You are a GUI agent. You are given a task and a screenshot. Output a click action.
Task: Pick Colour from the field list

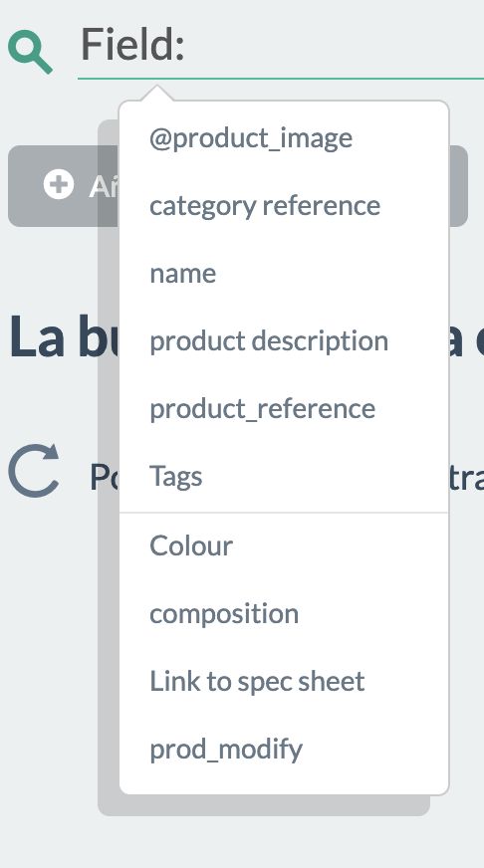(191, 545)
